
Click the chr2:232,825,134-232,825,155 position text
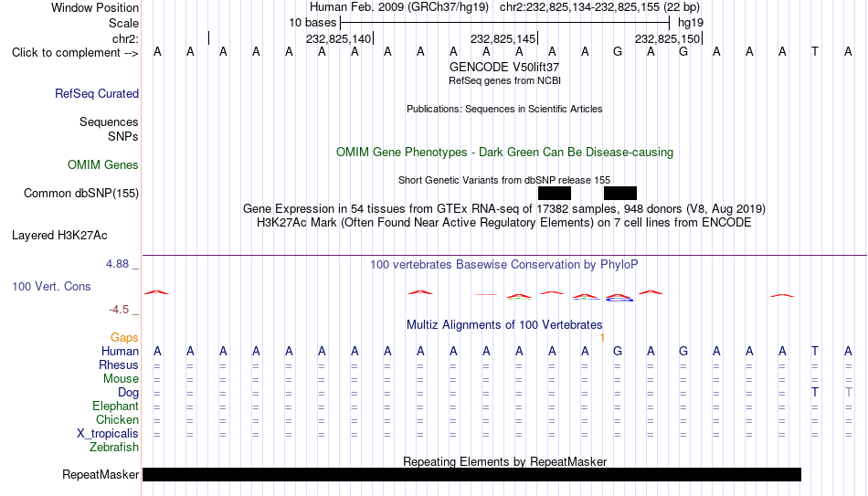tap(599, 7)
